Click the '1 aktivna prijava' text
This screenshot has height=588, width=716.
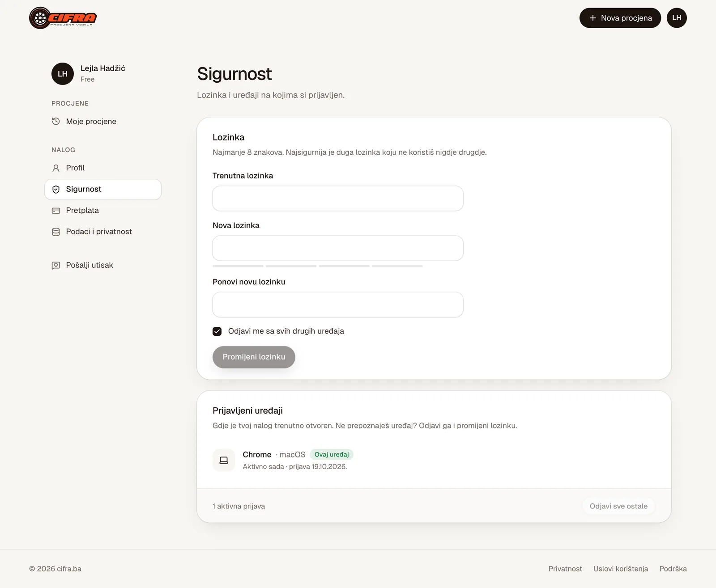coord(239,506)
